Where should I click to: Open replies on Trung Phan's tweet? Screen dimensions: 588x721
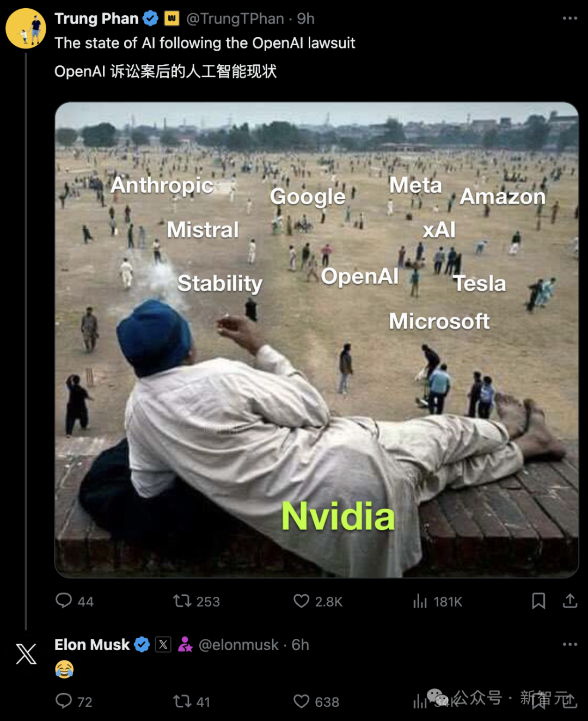click(74, 601)
